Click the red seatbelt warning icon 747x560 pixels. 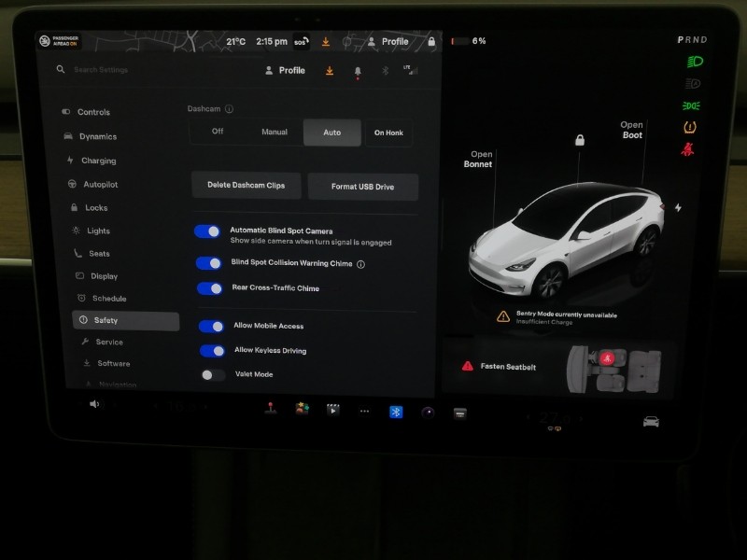point(687,149)
